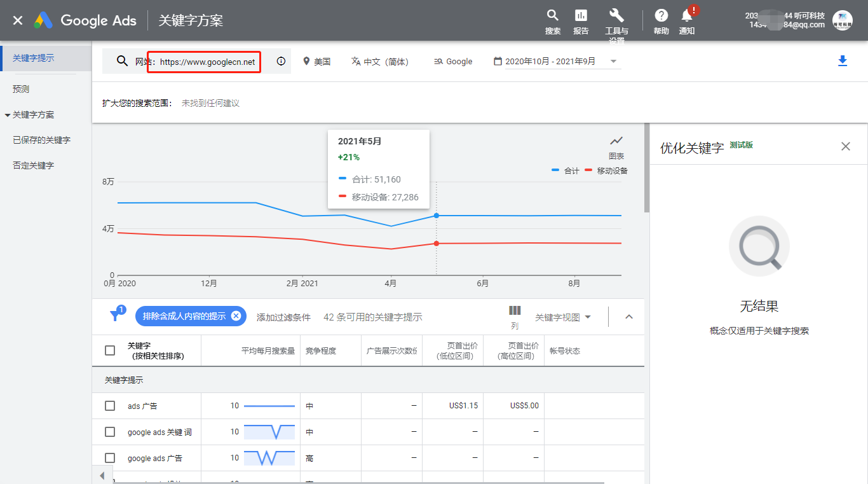This screenshot has height=484, width=868.
Task: Check the "google ads 关键 词" checkbox
Action: tap(110, 432)
